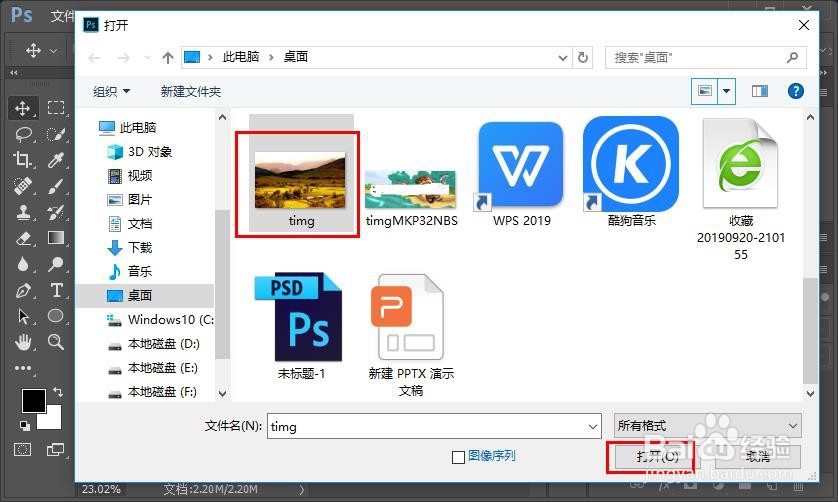838x502 pixels.
Task: Open the Edit Toolbar three-dots menu
Action: tap(23, 368)
